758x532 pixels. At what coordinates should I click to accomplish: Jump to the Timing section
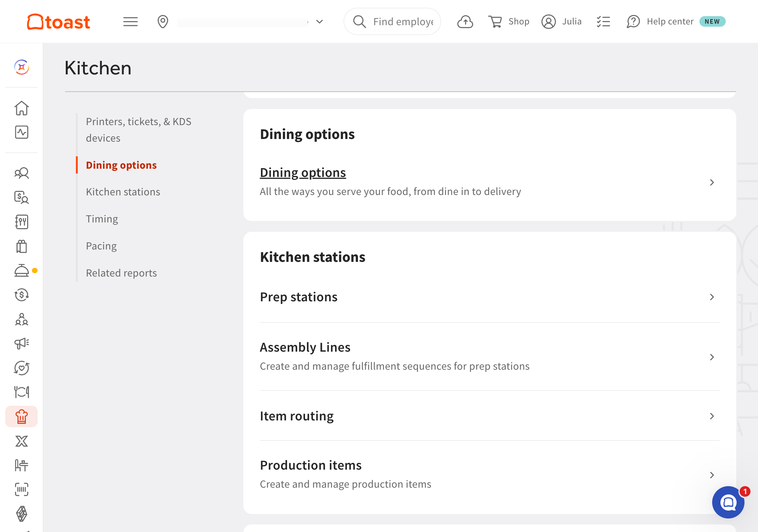tap(102, 219)
